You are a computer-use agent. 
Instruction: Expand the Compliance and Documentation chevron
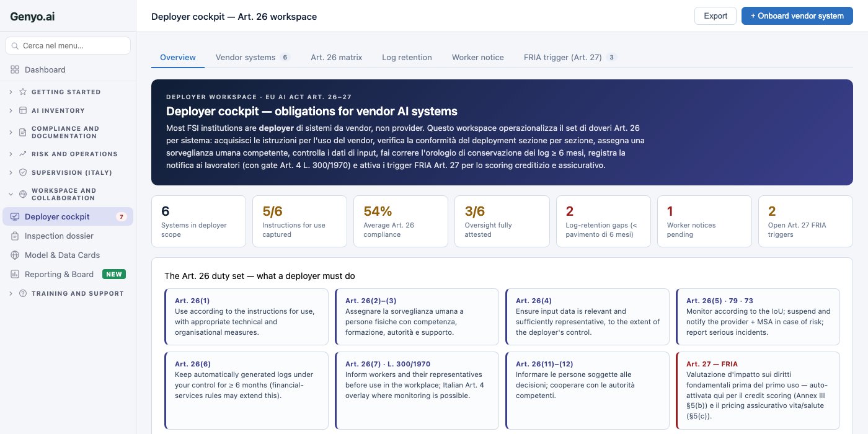[x=11, y=132]
